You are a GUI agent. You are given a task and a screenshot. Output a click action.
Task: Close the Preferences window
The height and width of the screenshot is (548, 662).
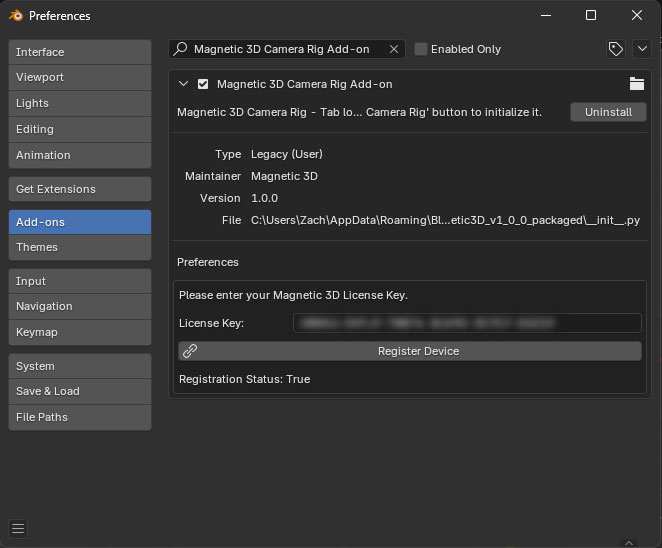(637, 16)
